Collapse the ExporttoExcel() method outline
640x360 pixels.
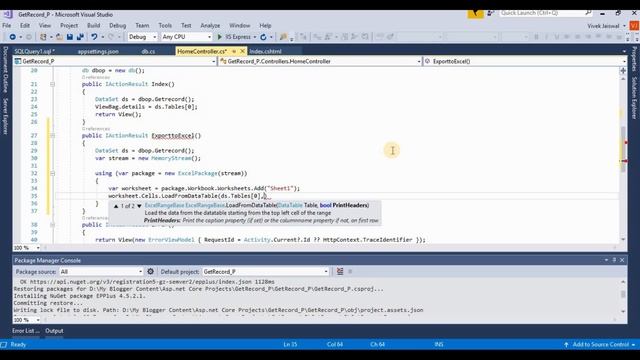pos(52,136)
